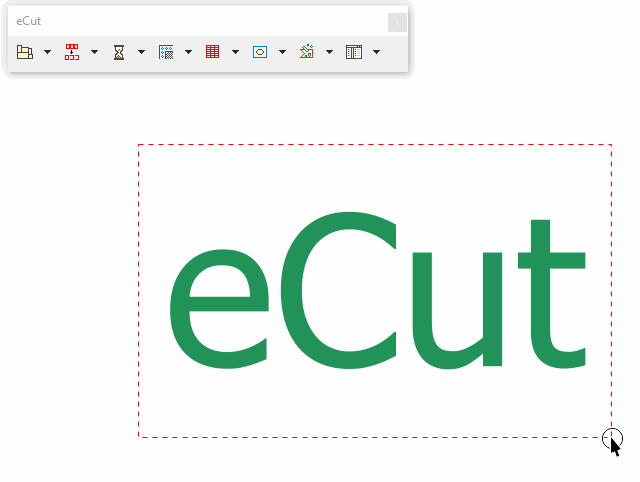640x482 pixels.
Task: Click the red table grid icon
Action: pyautogui.click(x=213, y=52)
